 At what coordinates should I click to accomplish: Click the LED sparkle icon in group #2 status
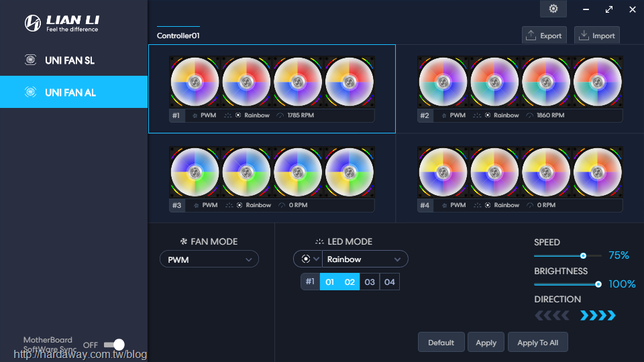(477, 115)
